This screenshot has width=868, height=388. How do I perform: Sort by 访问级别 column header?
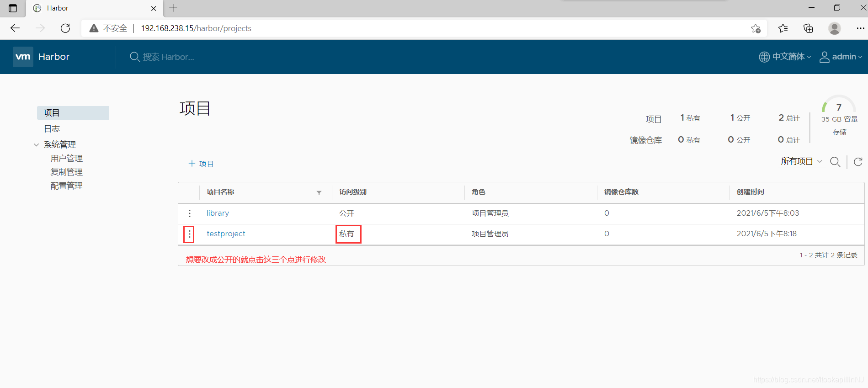353,192
